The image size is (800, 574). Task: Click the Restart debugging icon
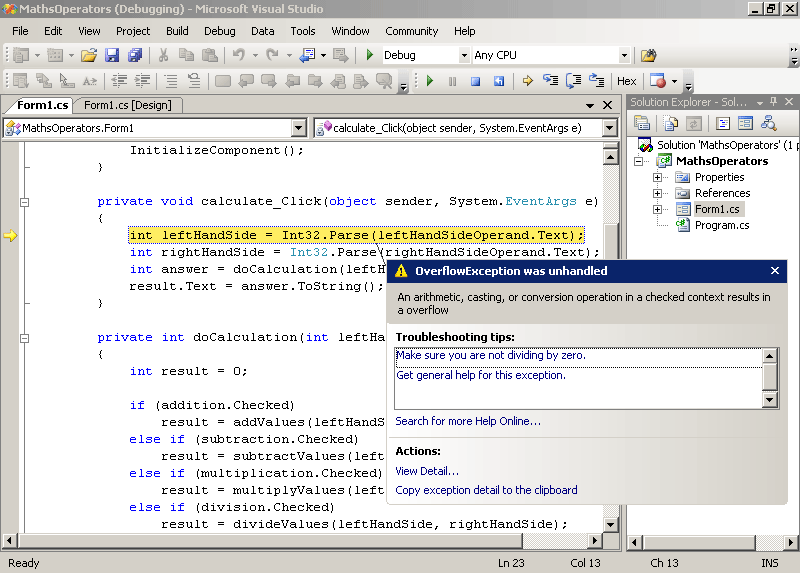pos(497,81)
